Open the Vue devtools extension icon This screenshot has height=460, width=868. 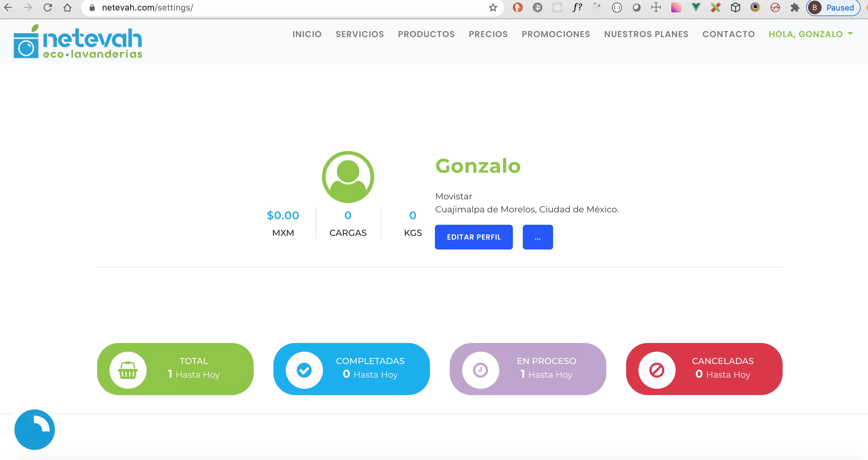click(x=695, y=7)
